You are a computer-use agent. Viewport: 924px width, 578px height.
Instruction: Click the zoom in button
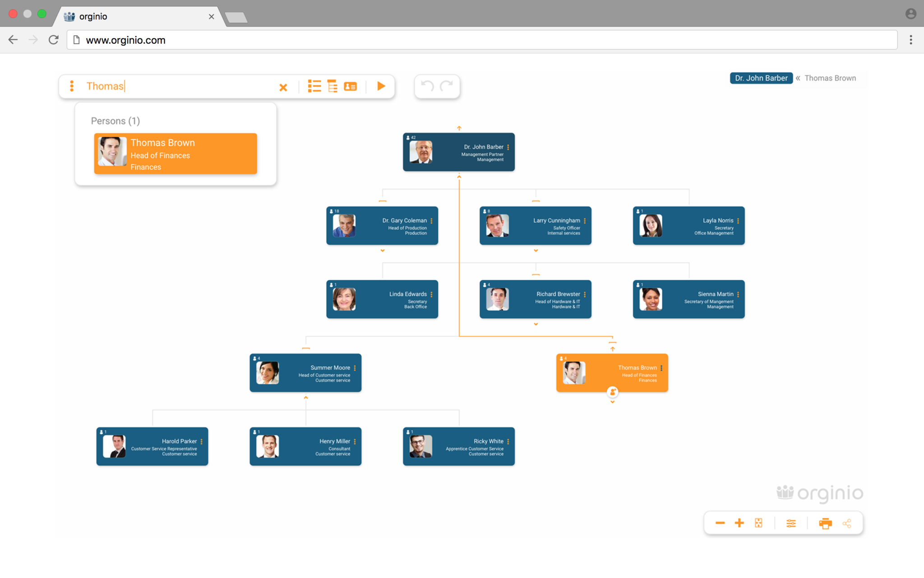click(739, 523)
